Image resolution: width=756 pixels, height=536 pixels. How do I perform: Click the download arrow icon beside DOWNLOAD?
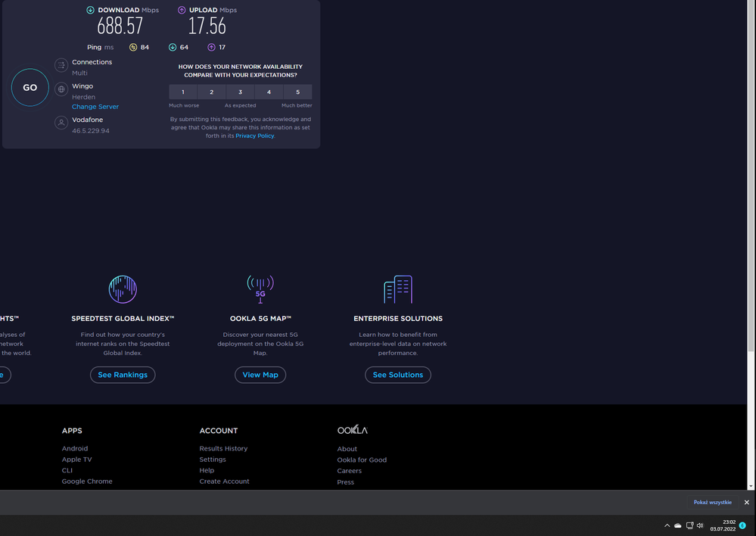pyautogui.click(x=90, y=10)
